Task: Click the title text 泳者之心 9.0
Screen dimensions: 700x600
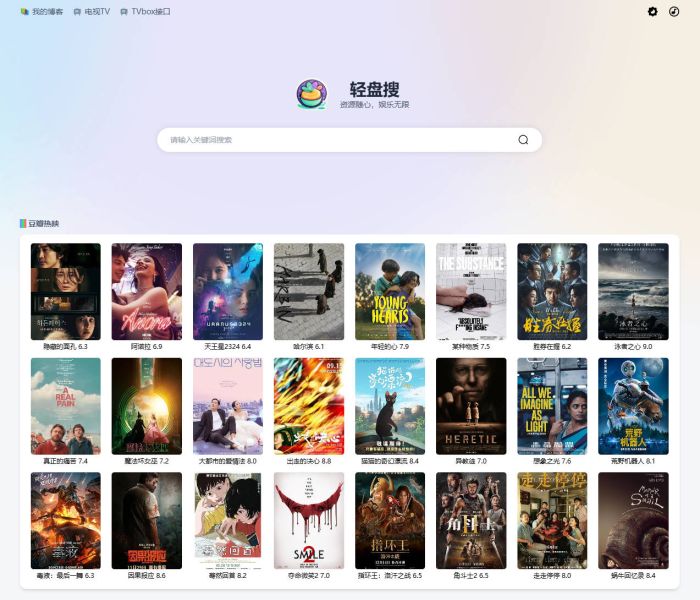Action: 633,346
